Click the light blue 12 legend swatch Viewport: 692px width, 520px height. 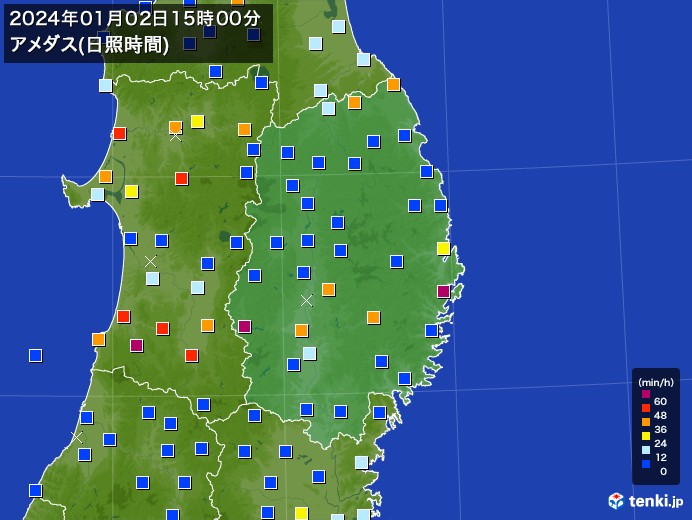point(646,450)
